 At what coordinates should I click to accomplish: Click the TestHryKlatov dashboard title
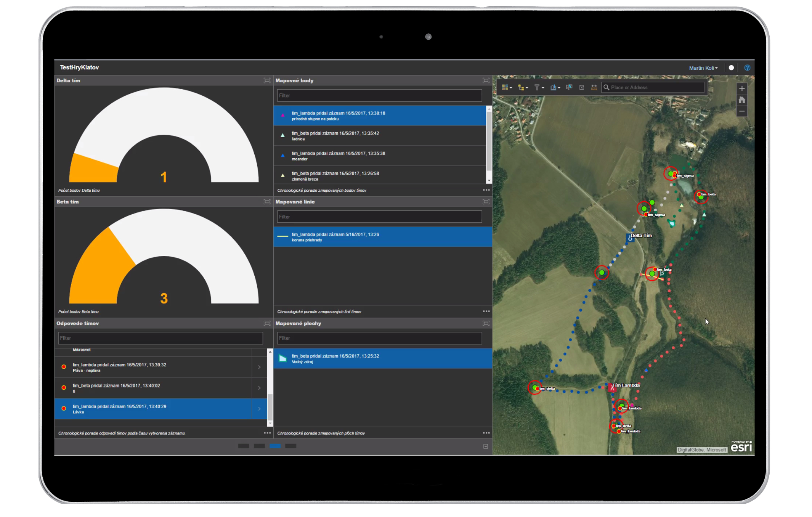[x=79, y=67]
